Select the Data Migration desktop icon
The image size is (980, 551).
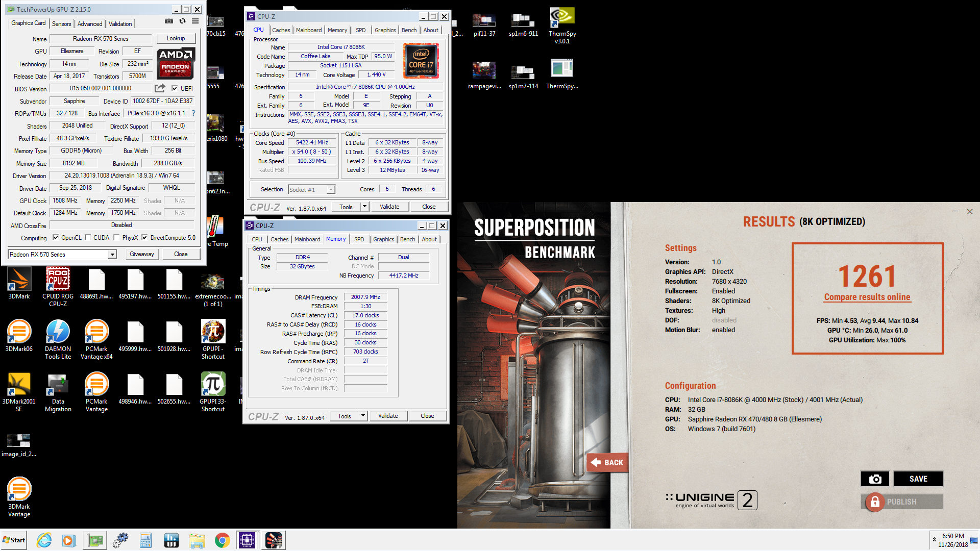58,392
